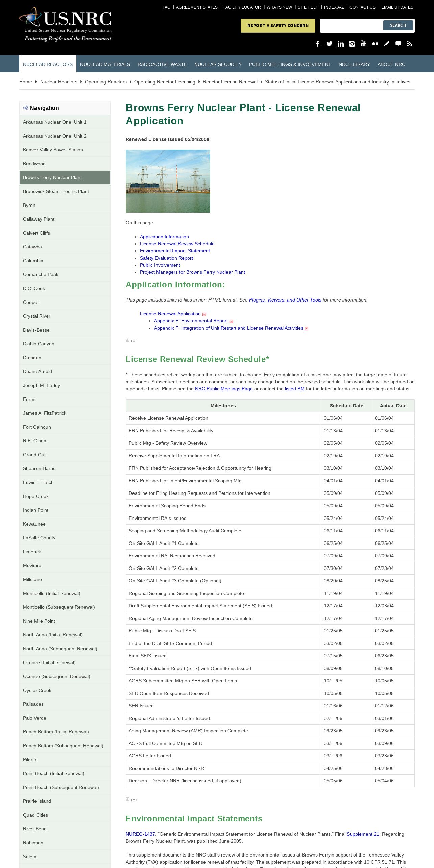Click TOP arrow below the schedule table

pos(131,800)
